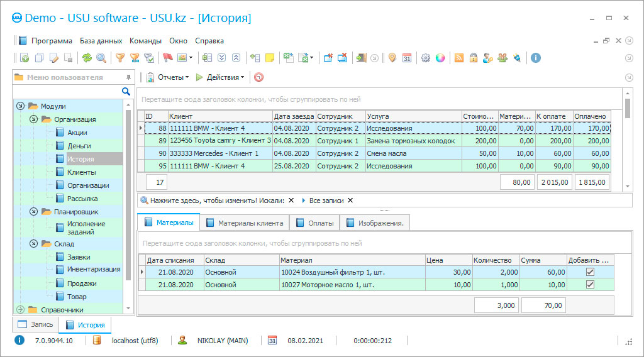644x357 pixels.
Task: Click the blue plug connection icon
Action: pyautogui.click(x=517, y=58)
